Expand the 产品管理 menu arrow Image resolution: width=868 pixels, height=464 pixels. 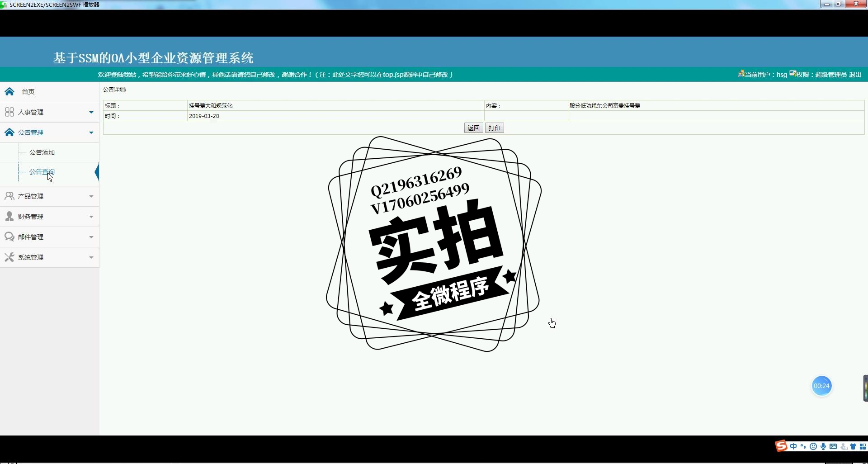pyautogui.click(x=91, y=196)
